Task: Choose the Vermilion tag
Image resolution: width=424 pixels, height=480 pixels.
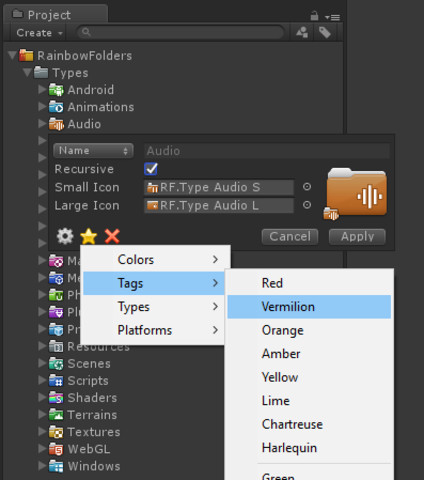Action: click(309, 307)
